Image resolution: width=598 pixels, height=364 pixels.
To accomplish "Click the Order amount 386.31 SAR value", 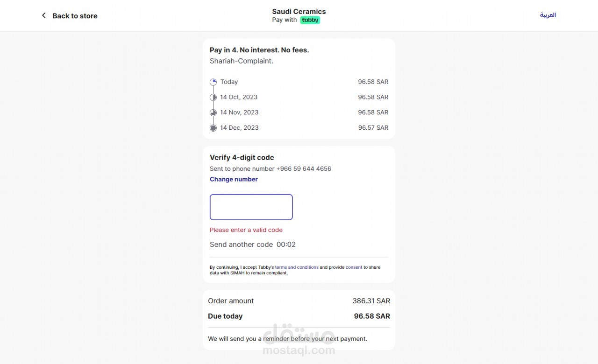I will pyautogui.click(x=371, y=301).
